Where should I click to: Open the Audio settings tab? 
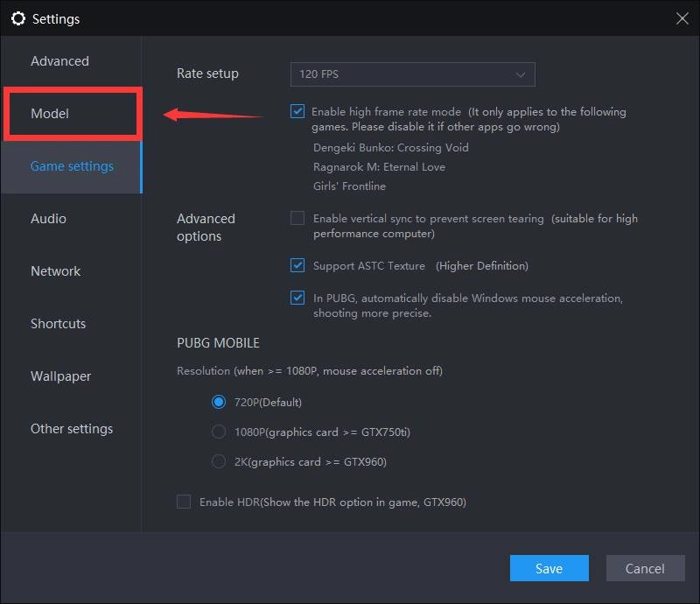(48, 219)
